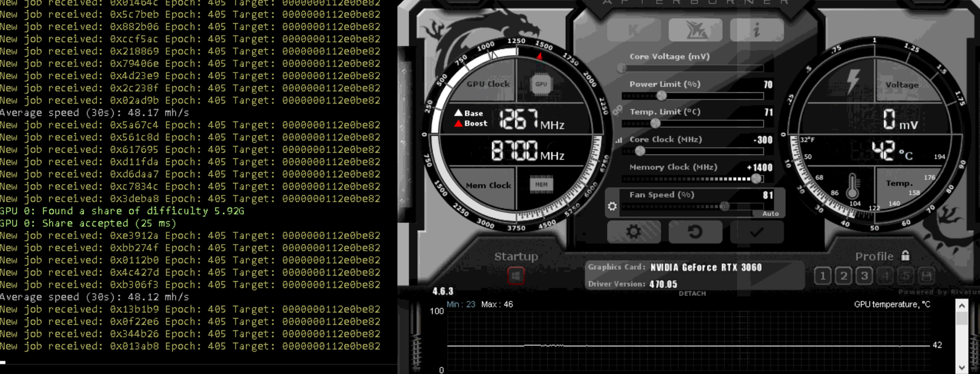Image resolution: width=980 pixels, height=374 pixels.
Task: Load profile slot 4
Action: click(x=885, y=276)
